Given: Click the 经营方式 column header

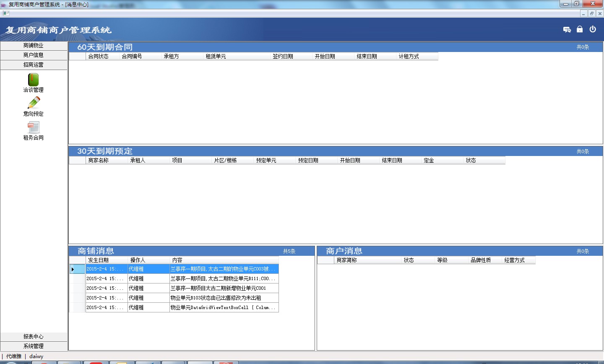Looking at the screenshot, I should (x=519, y=260).
